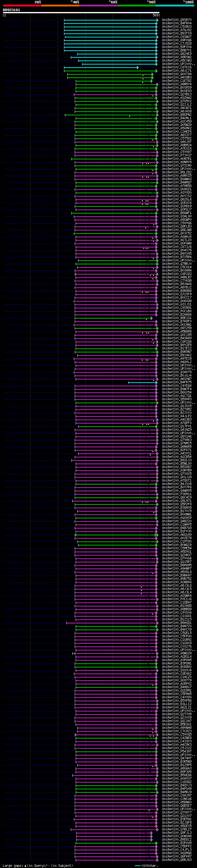The image size is (197, 868).
Task: Select the UniRef100_P73037 label
Action: [177, 155]
